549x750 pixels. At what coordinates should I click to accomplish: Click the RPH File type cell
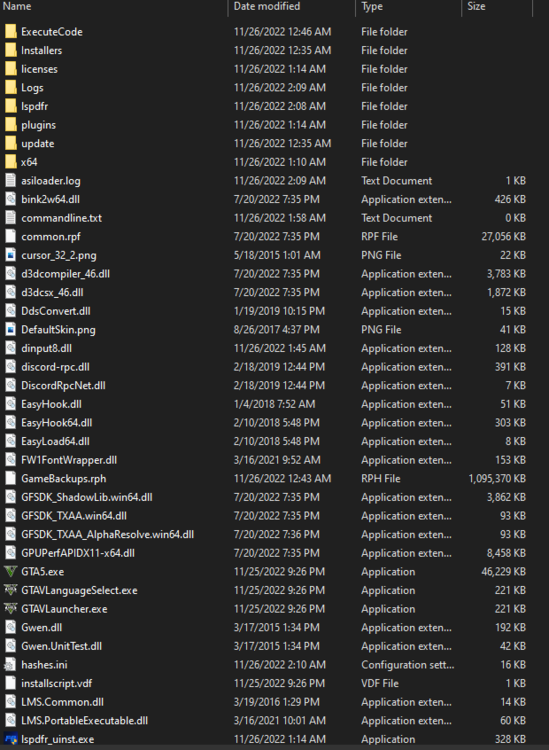tap(381, 479)
